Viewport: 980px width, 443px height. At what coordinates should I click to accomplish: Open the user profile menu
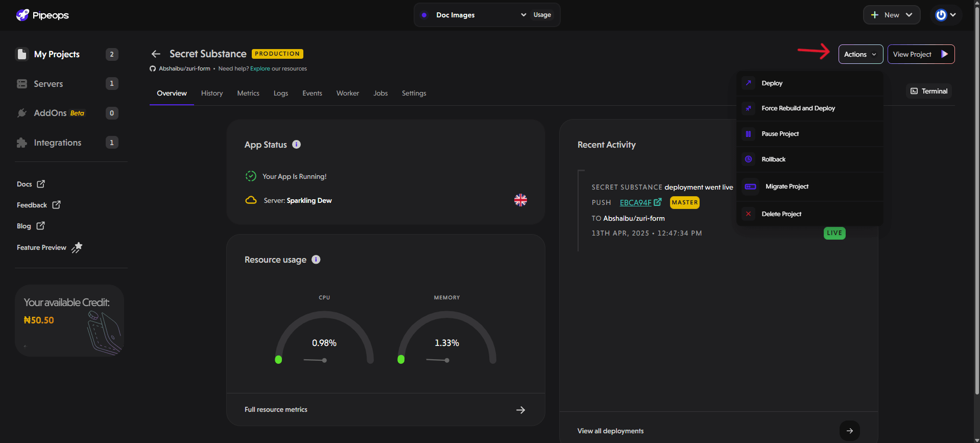click(946, 15)
